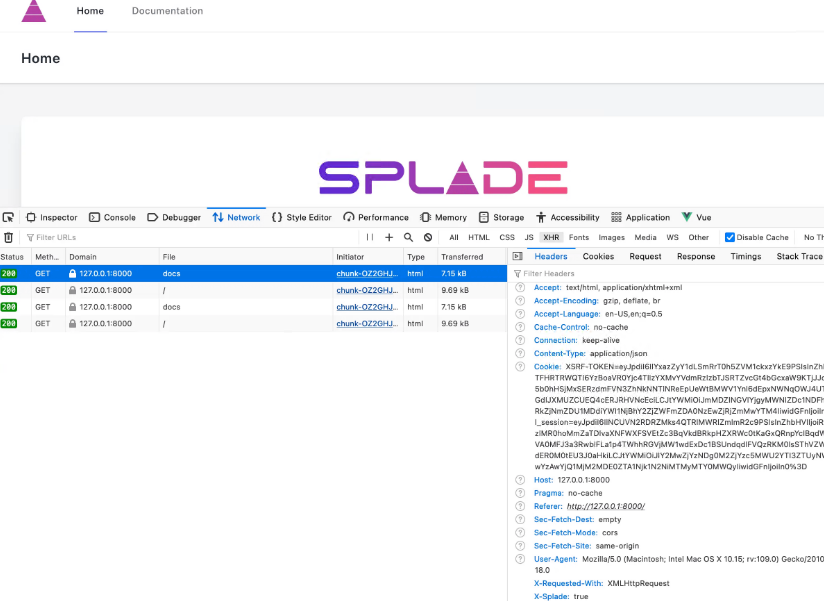Open the request blocking icon
The image size is (824, 601).
pyautogui.click(x=428, y=237)
